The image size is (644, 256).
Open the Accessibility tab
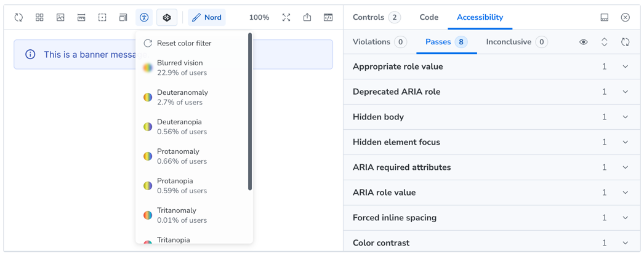coord(480,17)
